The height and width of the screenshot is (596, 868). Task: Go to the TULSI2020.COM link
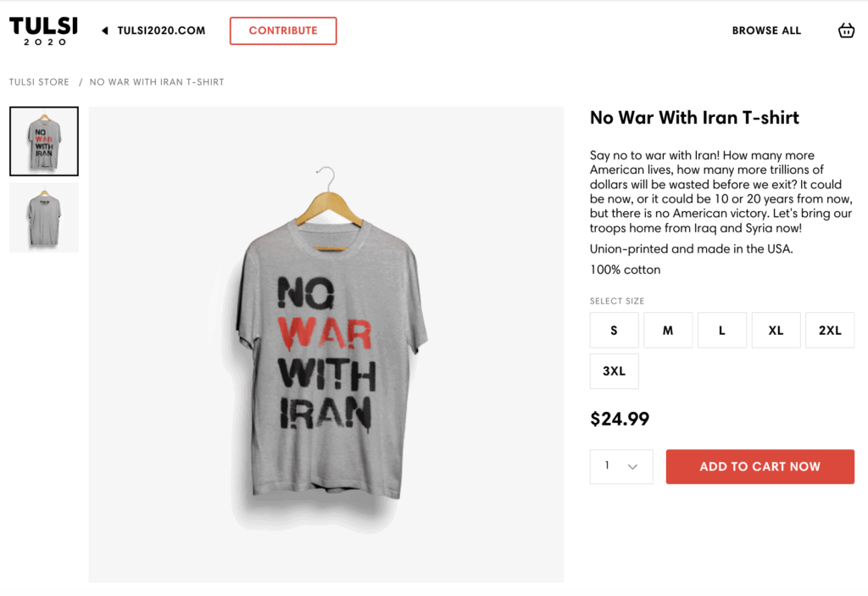(161, 31)
